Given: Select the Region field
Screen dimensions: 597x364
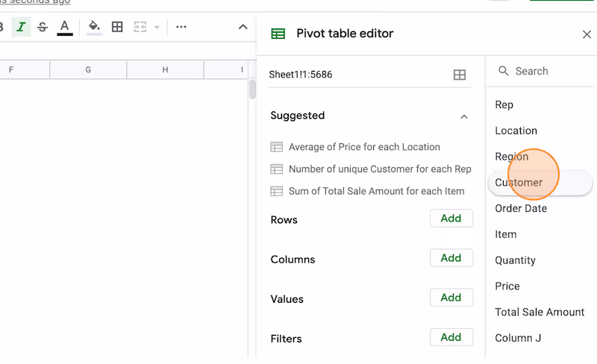Looking at the screenshot, I should [511, 157].
